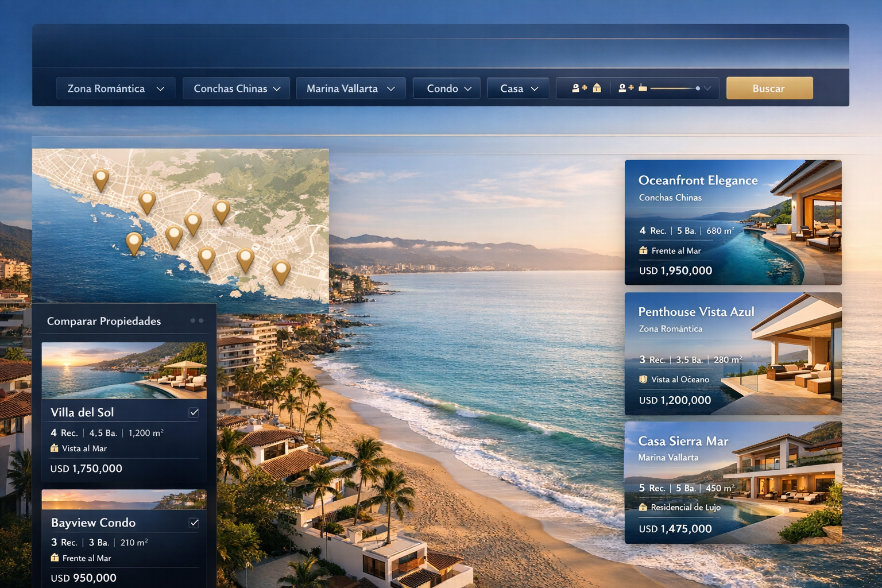Screen dimensions: 882x588
Task: Click the slider handle in the search bar
Action: 698,88
